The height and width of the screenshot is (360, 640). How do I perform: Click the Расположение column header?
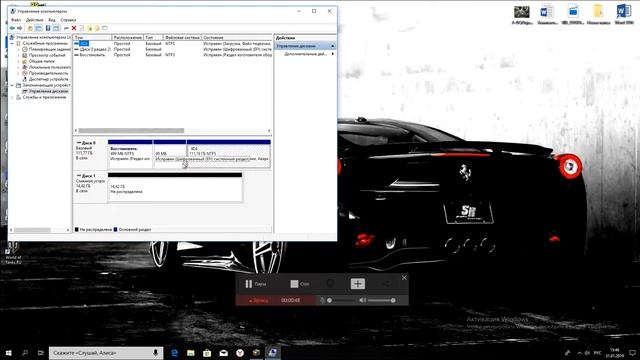coord(127,38)
